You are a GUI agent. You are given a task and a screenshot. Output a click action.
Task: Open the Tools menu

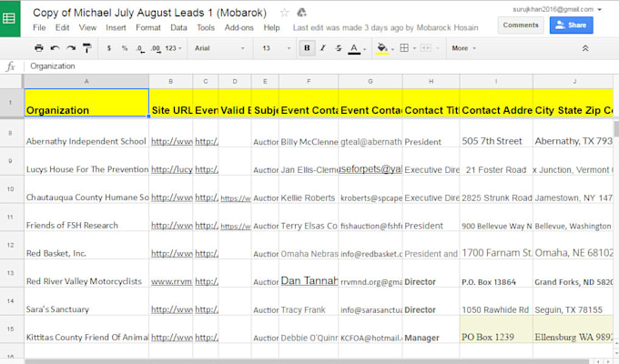[206, 27]
